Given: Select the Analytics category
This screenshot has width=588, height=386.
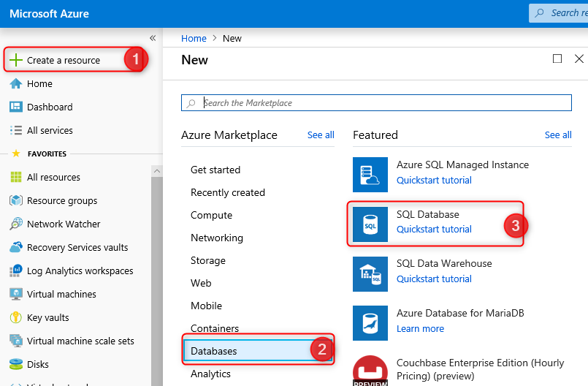Looking at the screenshot, I should [x=210, y=374].
